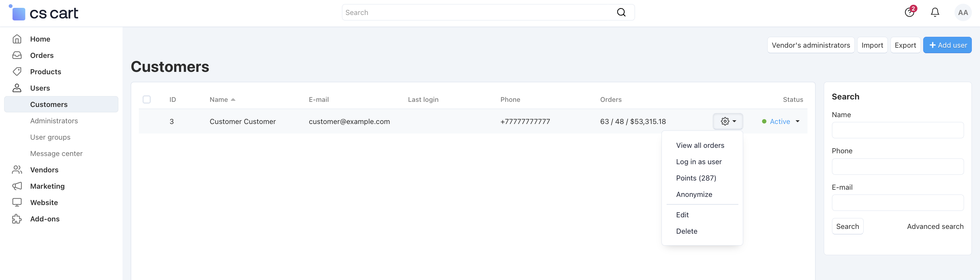Open Advanced search link
The image size is (980, 280).
coord(935,226)
